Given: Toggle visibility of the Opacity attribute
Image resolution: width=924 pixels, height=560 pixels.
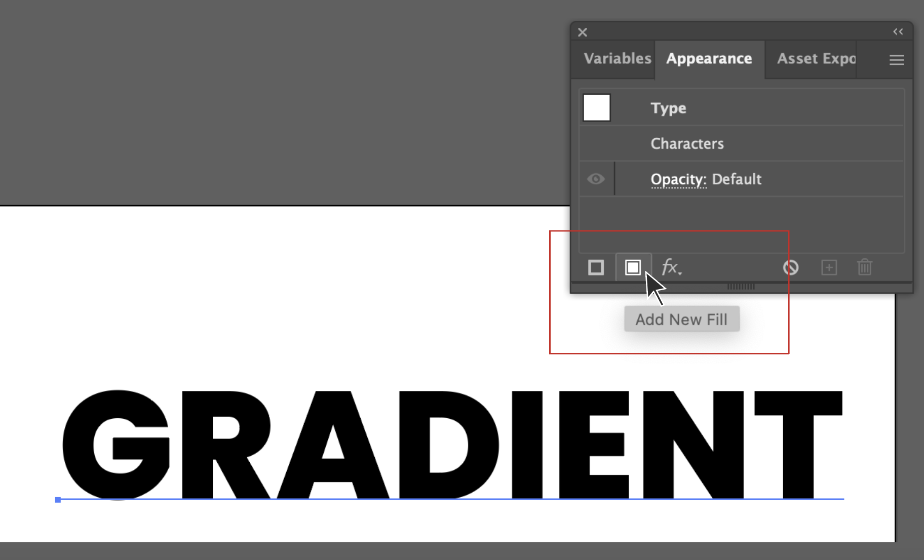Looking at the screenshot, I should point(596,179).
